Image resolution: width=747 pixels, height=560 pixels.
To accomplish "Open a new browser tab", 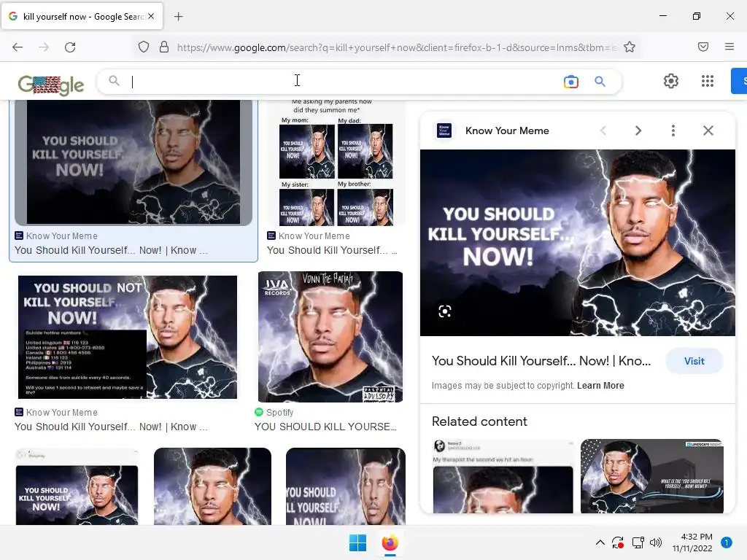I will pyautogui.click(x=178, y=17).
